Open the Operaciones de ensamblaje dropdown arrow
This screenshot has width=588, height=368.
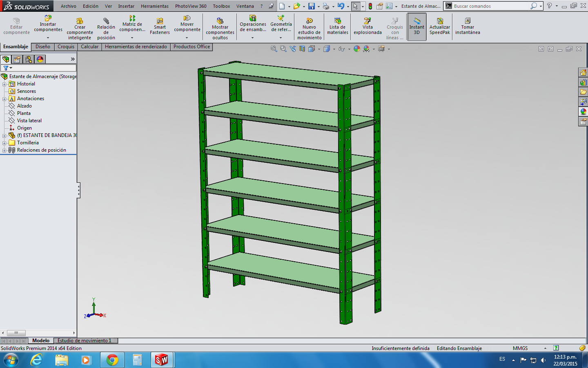tap(252, 38)
